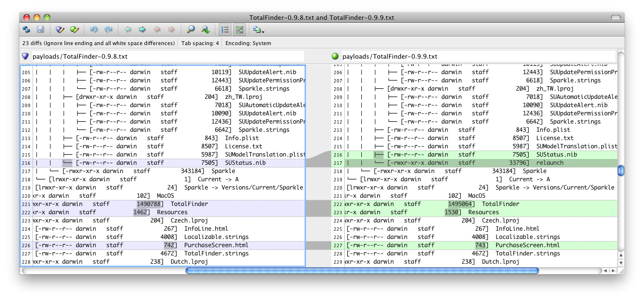Click the vertical scrollbar thumb
Image resolution: width=644 pixels, height=301 pixels.
[x=621, y=170]
